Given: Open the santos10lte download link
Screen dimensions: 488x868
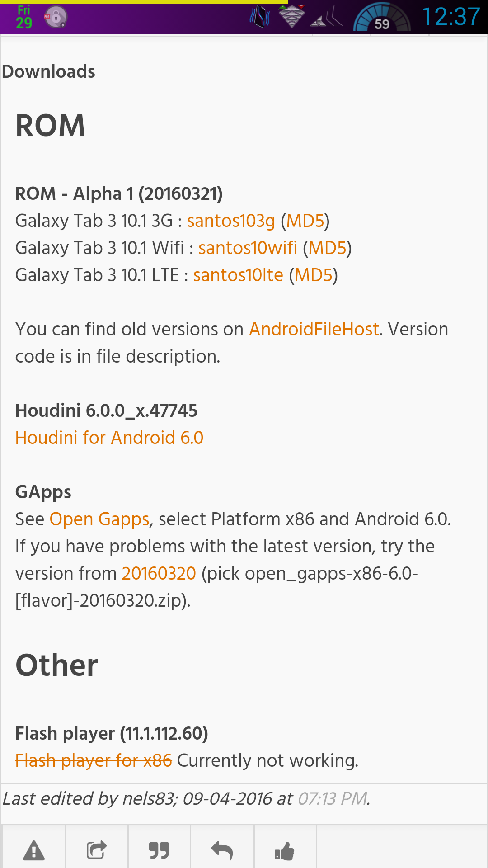Looking at the screenshot, I should pos(238,275).
